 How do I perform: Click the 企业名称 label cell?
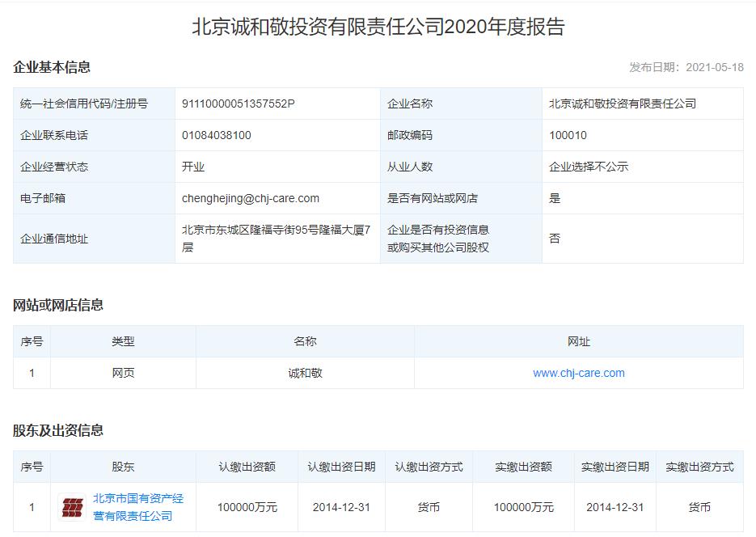tap(461, 104)
